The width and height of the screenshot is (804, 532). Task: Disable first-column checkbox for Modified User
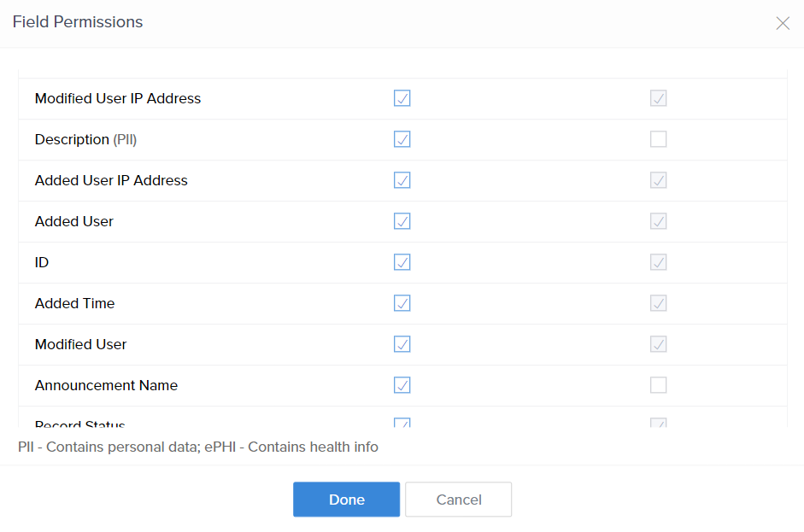[402, 344]
